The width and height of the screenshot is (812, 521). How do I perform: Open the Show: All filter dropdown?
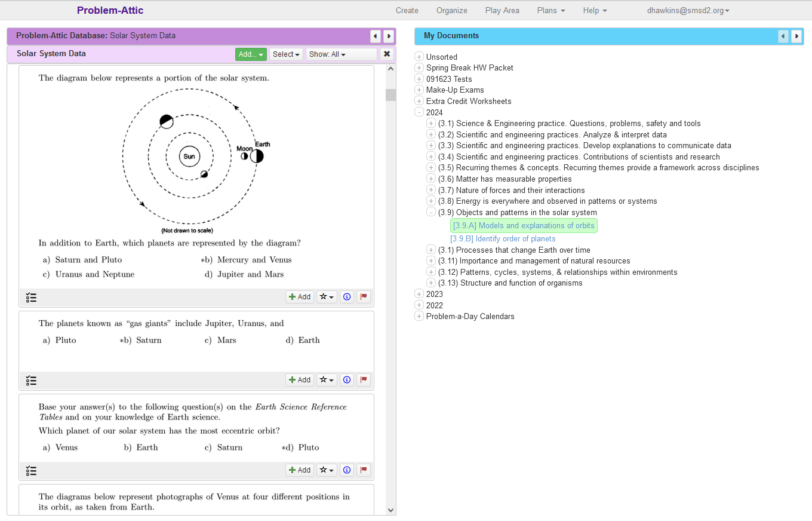[342, 54]
